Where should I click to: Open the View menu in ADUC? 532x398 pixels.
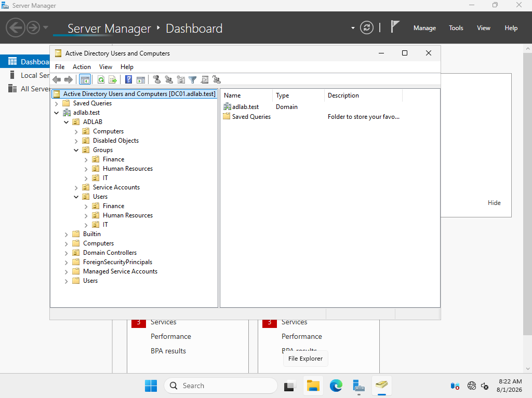tap(105, 67)
